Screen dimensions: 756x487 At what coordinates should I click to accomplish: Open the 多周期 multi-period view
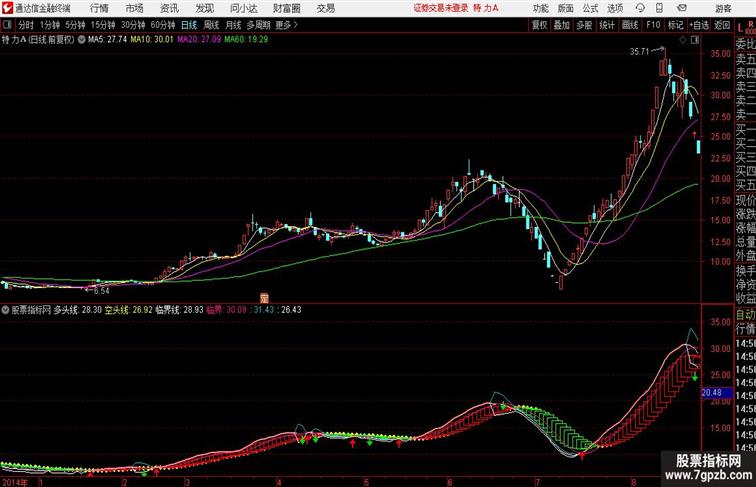tap(258, 25)
